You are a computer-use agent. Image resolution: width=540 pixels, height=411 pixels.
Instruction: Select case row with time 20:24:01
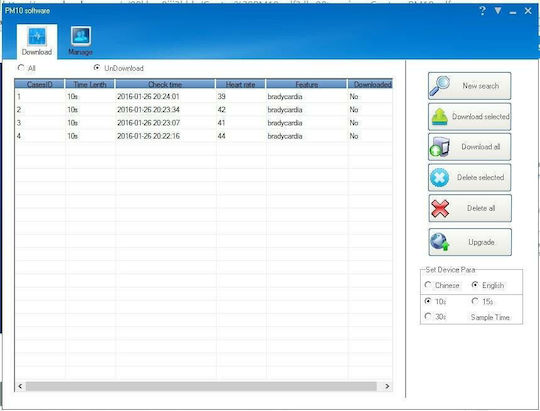(x=203, y=96)
